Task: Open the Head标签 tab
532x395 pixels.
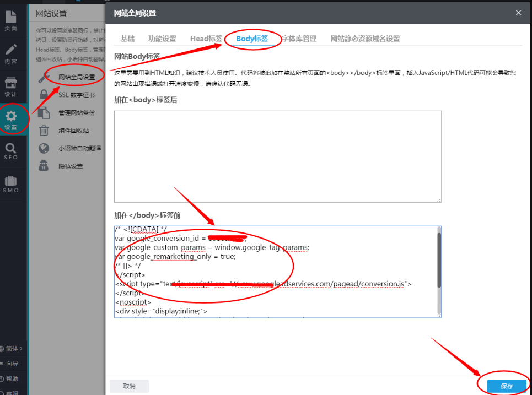Action: click(206, 39)
